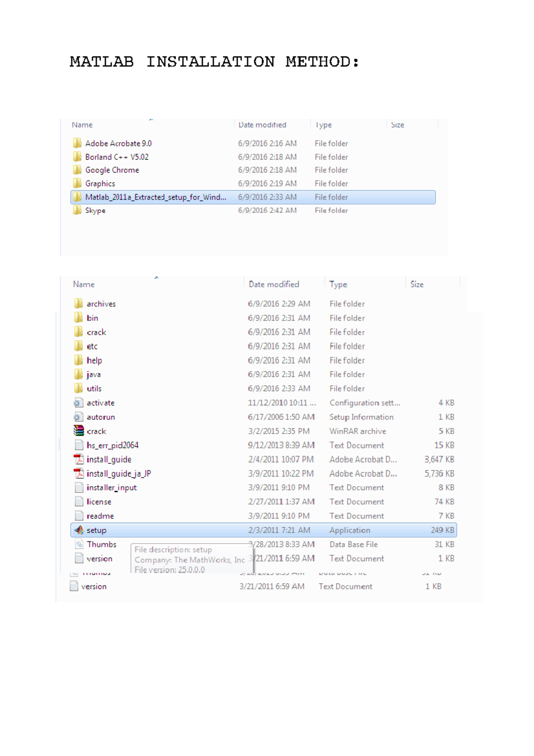The width and height of the screenshot is (534, 756).
Task: Open the Borland C++ V5.02 folder
Action: click(117, 157)
